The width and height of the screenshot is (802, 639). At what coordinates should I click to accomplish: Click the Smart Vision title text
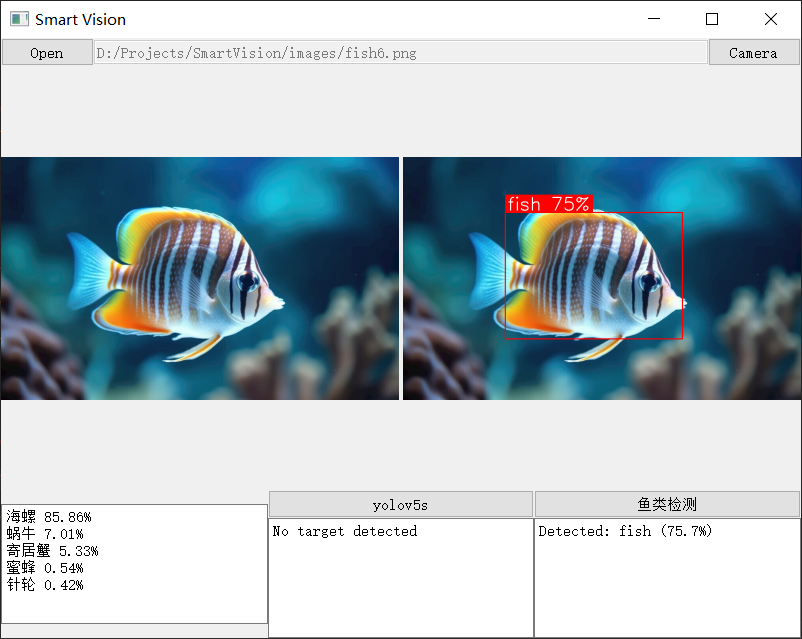coord(80,19)
